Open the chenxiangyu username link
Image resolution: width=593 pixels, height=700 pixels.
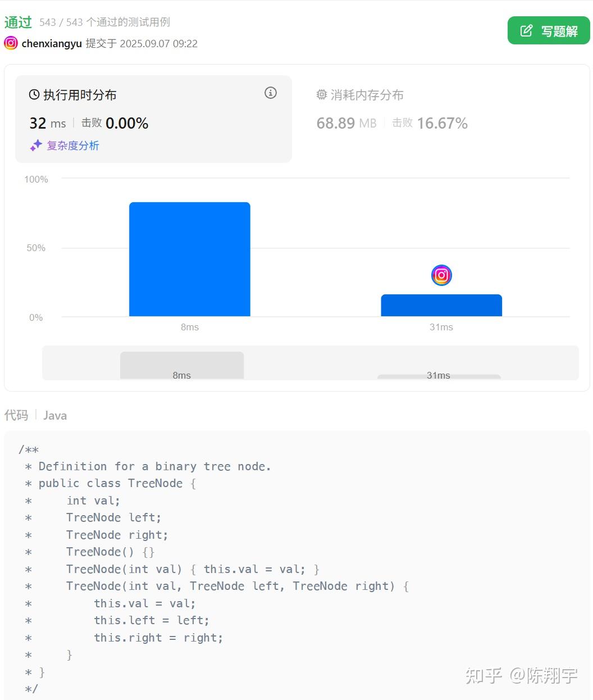[52, 43]
